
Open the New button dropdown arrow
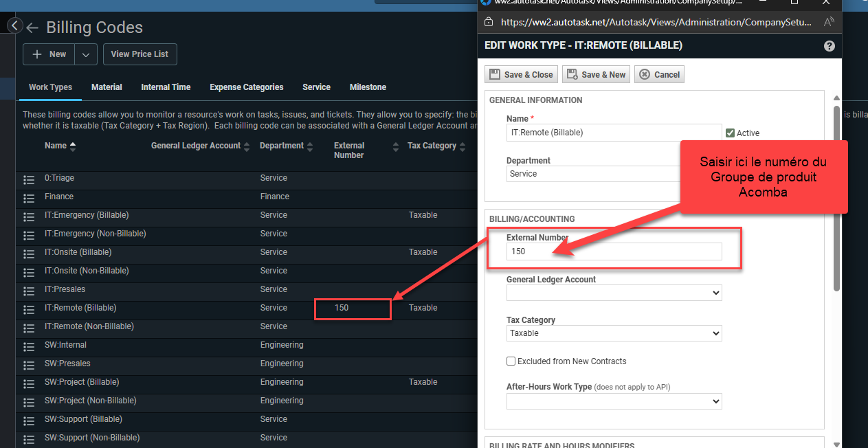[x=86, y=54]
